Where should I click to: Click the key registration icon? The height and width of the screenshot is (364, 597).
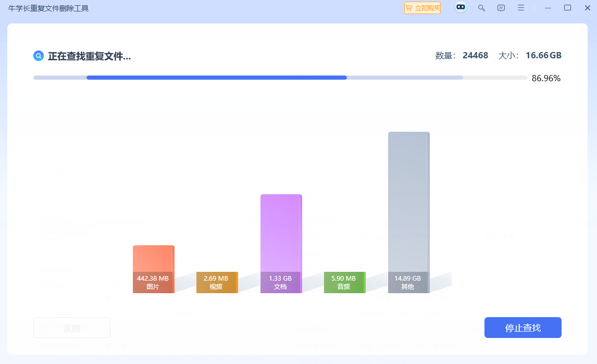(482, 8)
